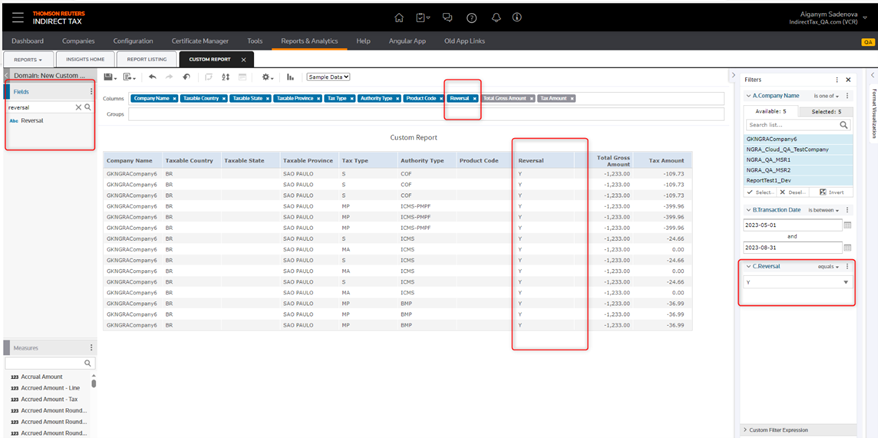Open the hamburger navigation menu

tap(17, 17)
